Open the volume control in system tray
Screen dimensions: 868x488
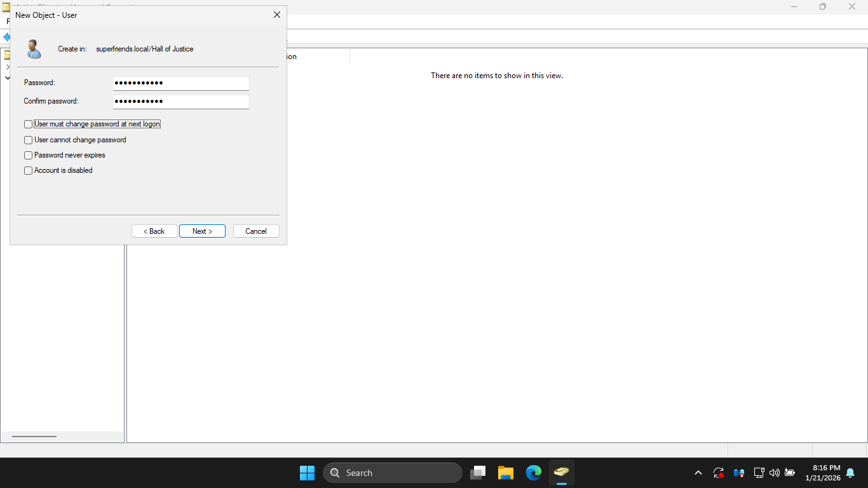point(774,473)
